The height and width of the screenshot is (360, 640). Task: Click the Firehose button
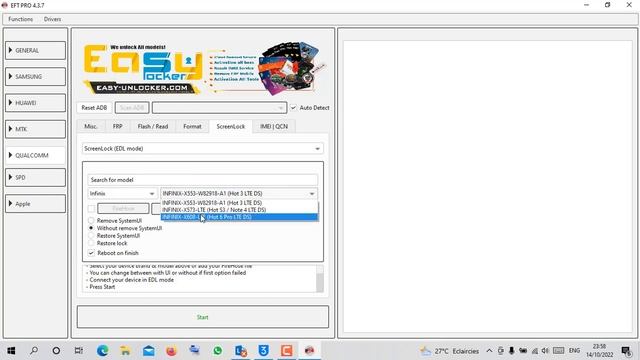(123, 209)
